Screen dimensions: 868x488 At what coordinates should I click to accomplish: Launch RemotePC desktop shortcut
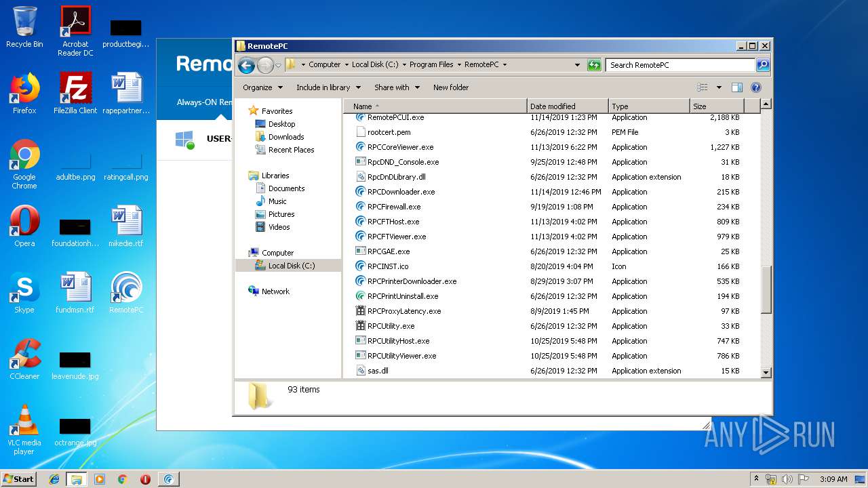tap(126, 293)
